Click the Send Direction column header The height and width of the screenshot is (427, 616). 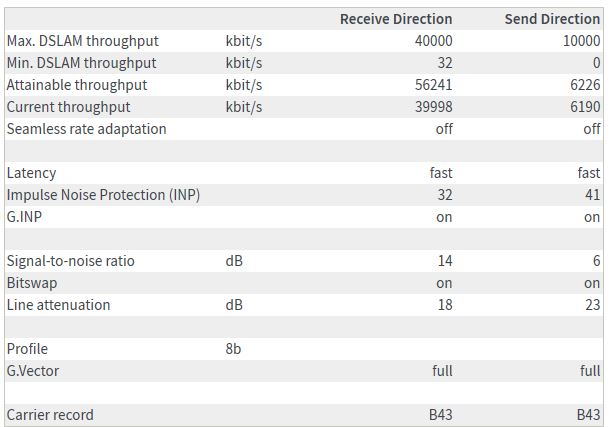551,19
